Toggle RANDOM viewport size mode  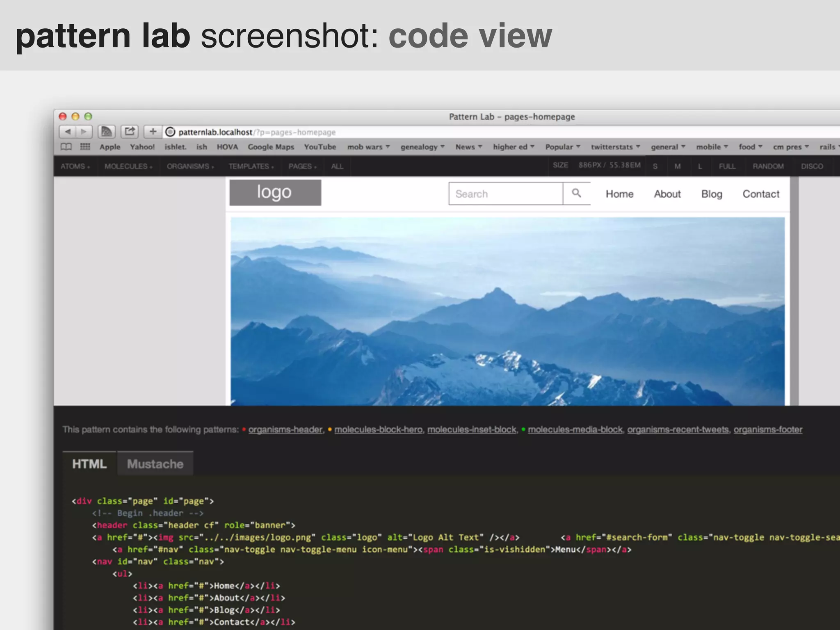pyautogui.click(x=768, y=167)
